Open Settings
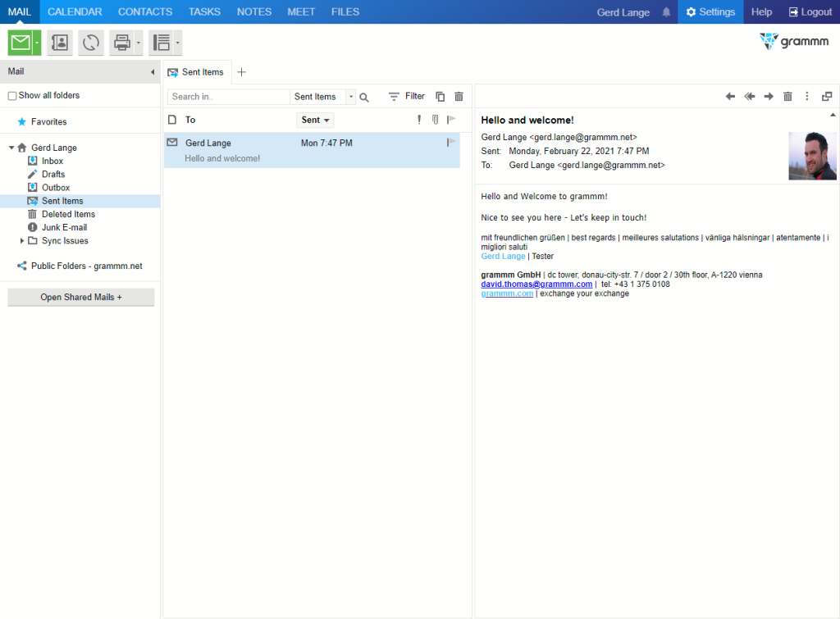Screen dimensions: 840x619 point(711,11)
